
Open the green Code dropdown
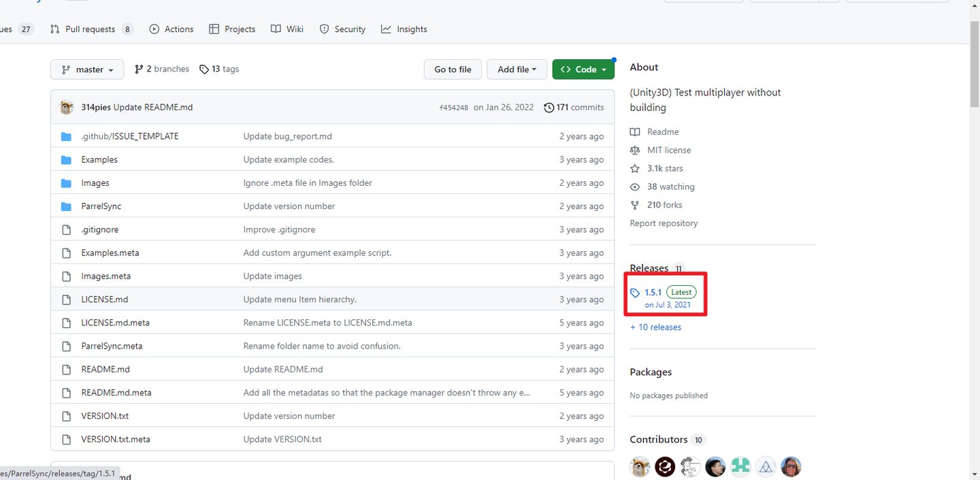(x=583, y=69)
